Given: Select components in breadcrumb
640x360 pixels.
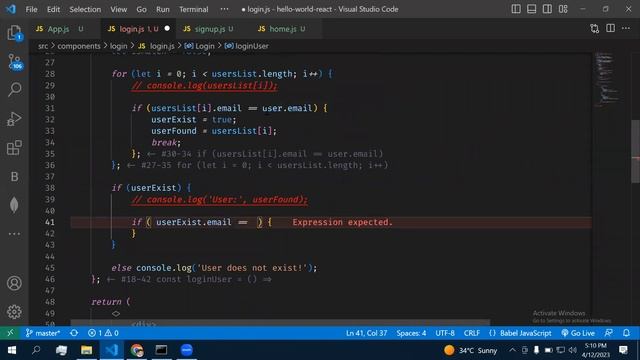Looking at the screenshot, I should tap(79, 46).
